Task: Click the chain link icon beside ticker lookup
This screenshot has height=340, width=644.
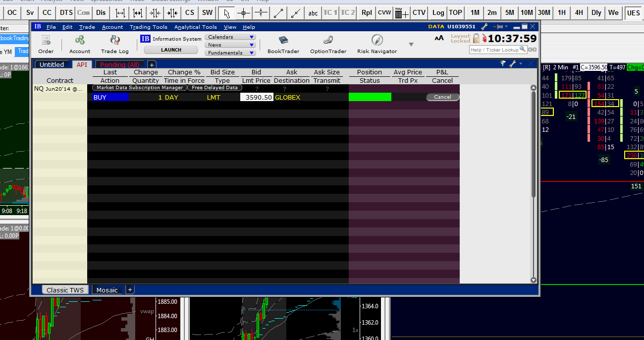Action: pyautogui.click(x=532, y=50)
